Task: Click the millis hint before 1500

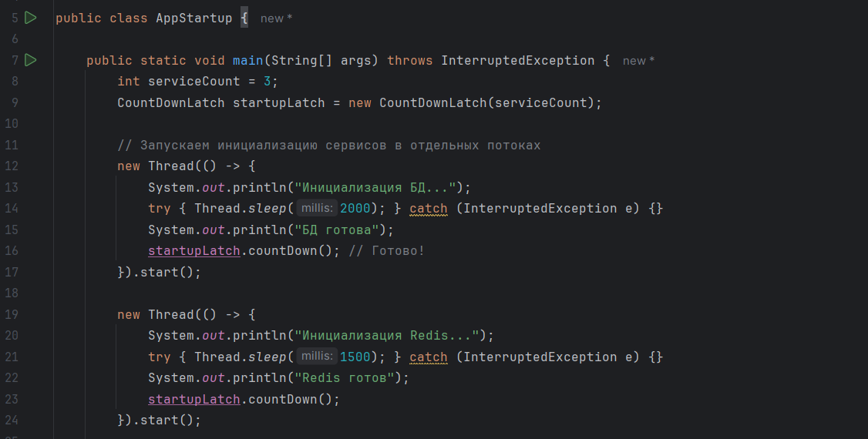Action: tap(317, 356)
